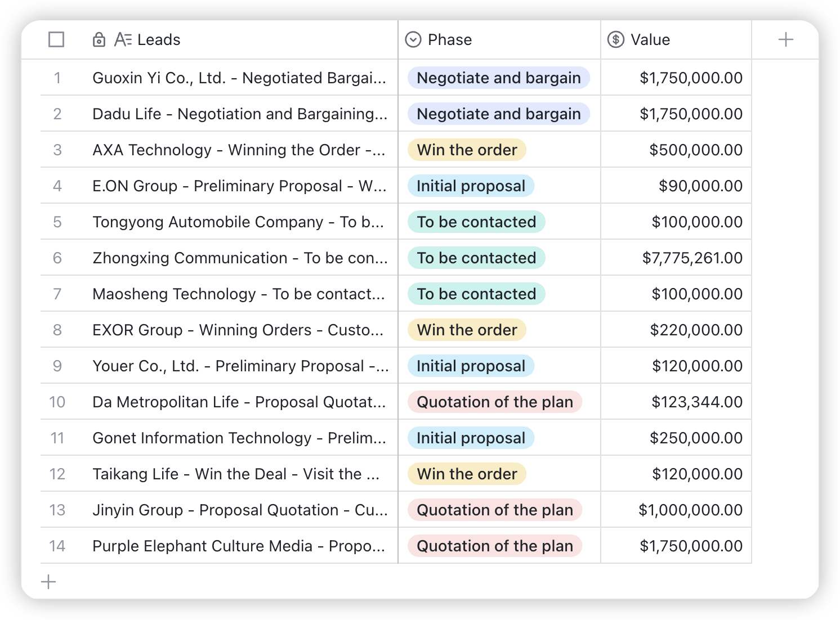Click value $120,000.00 in Youer row

(697, 366)
